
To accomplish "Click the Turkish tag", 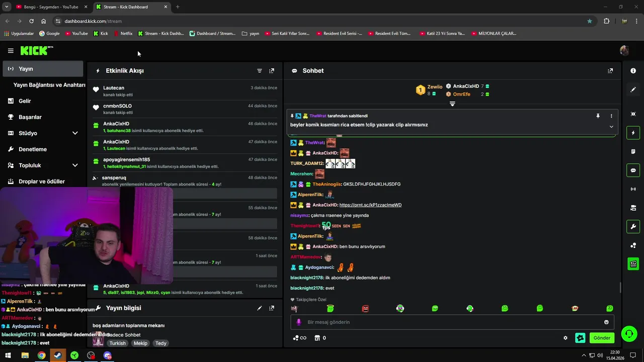I will [118, 343].
